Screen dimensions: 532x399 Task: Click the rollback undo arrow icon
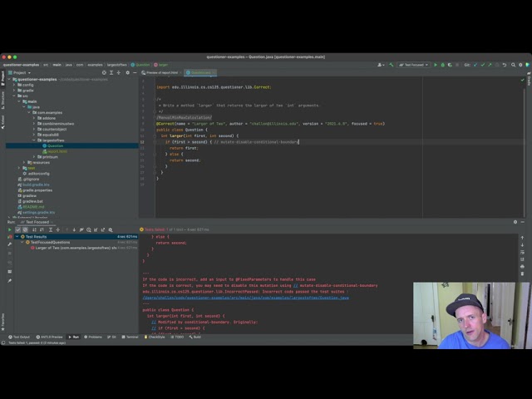coord(505,65)
